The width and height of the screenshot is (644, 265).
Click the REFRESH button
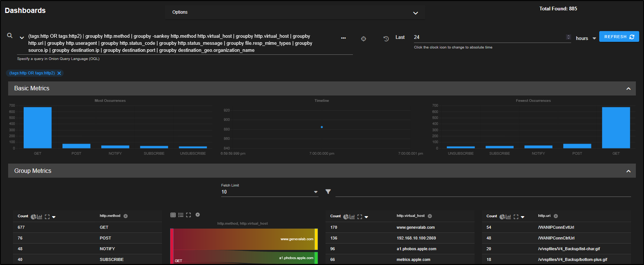[619, 37]
